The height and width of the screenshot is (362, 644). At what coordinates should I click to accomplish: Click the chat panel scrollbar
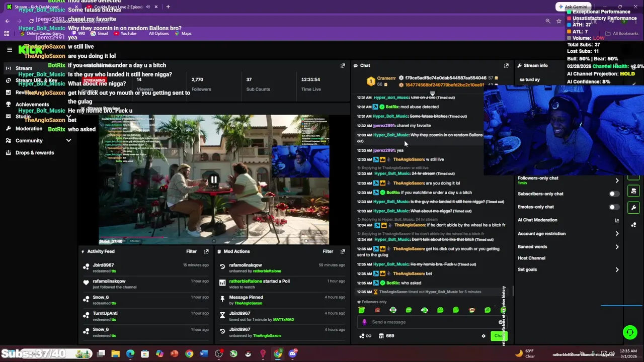click(x=512, y=291)
